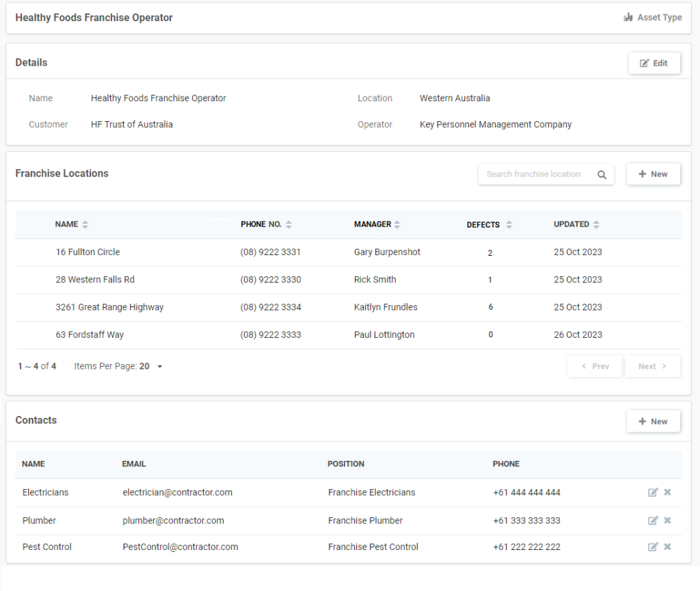The height and width of the screenshot is (591, 700).
Task: Sort franchise locations by Name
Action: tap(85, 224)
